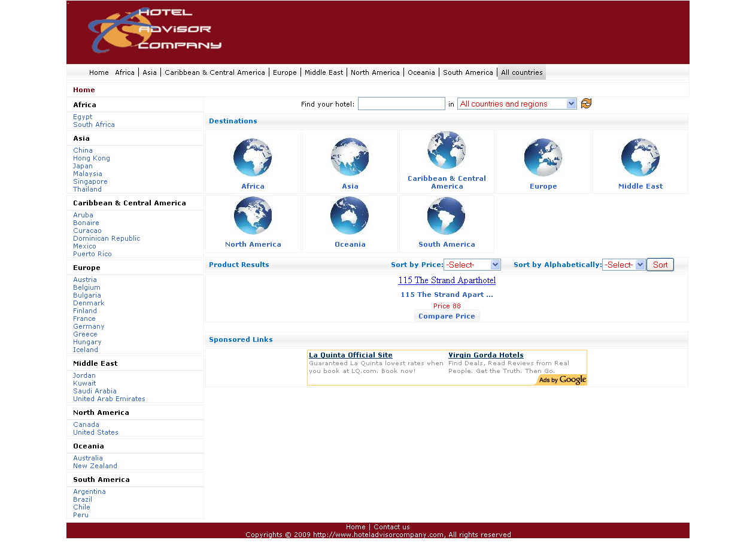Open the Asia globe destination
This screenshot has width=756, height=543.
tap(350, 157)
